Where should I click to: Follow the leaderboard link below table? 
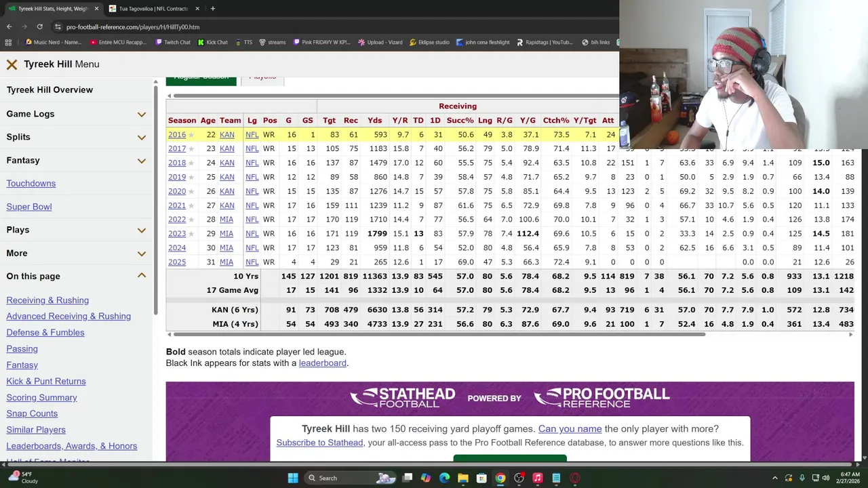323,363
